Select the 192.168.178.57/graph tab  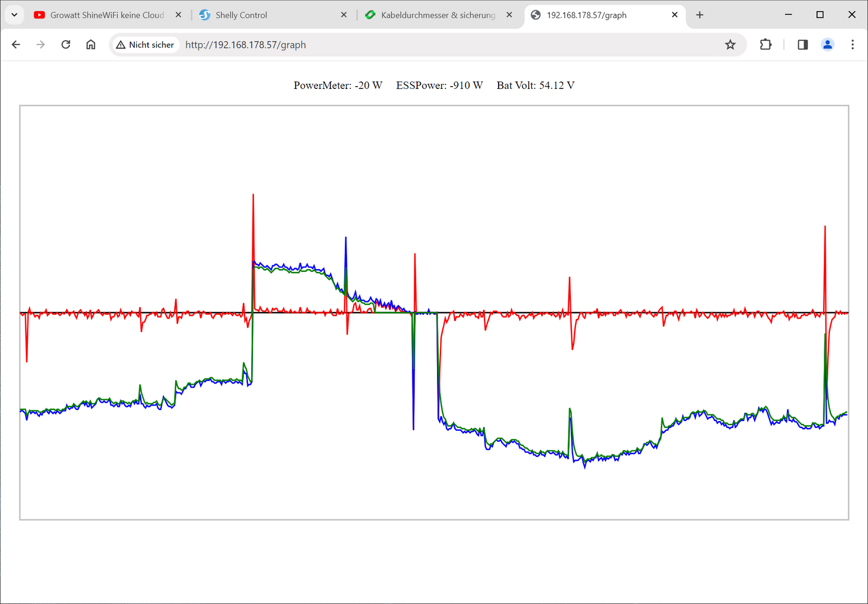tap(604, 15)
